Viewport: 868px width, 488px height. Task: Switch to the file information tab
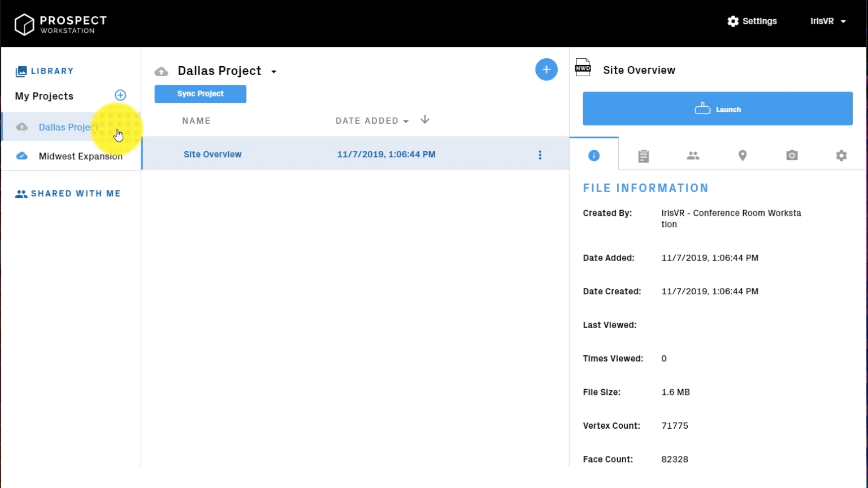594,155
